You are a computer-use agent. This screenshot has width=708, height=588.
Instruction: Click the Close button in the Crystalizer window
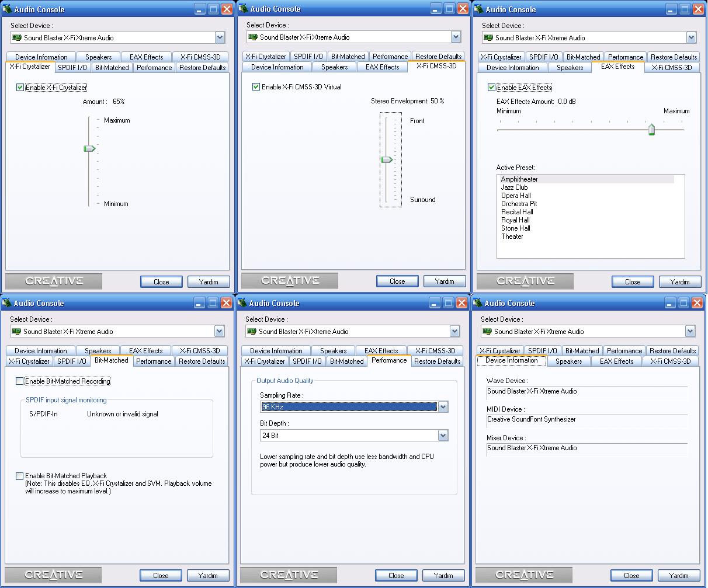[x=161, y=282]
